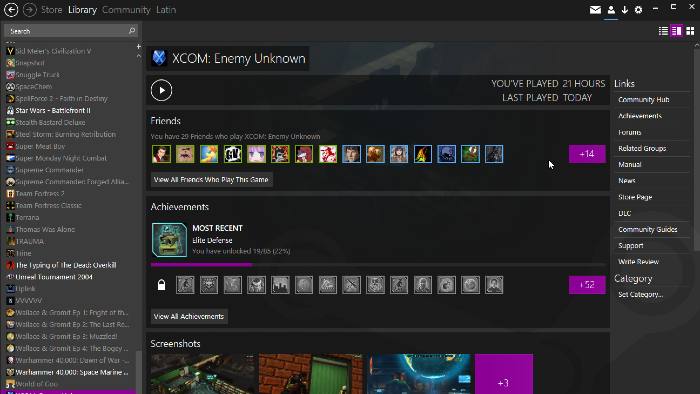Open the Support link

tap(630, 245)
